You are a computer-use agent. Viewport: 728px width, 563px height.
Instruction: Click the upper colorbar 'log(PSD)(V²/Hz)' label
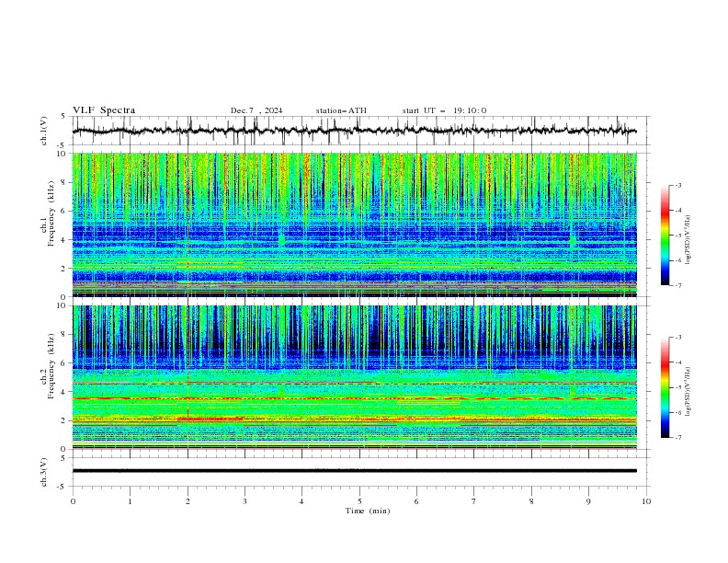click(688, 240)
